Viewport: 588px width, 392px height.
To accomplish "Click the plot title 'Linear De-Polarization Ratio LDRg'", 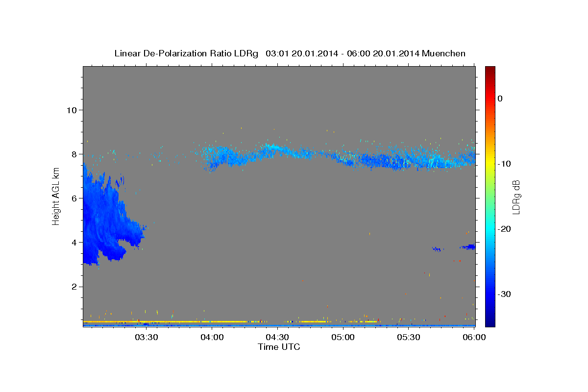I will click(186, 53).
